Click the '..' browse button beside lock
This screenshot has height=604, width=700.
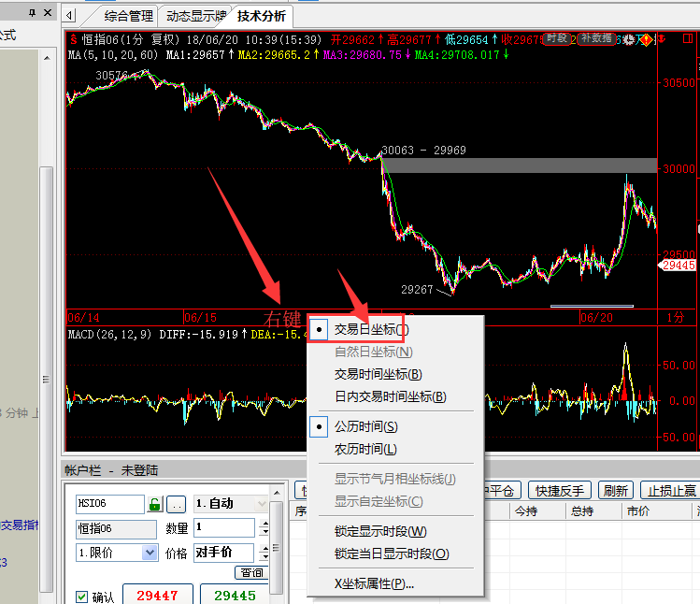coord(177,504)
